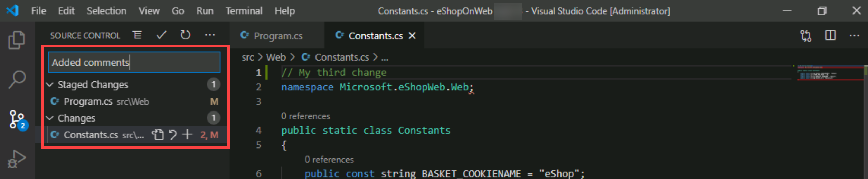Open the Run and Debug view
This screenshot has height=179, width=868.
tap(17, 159)
